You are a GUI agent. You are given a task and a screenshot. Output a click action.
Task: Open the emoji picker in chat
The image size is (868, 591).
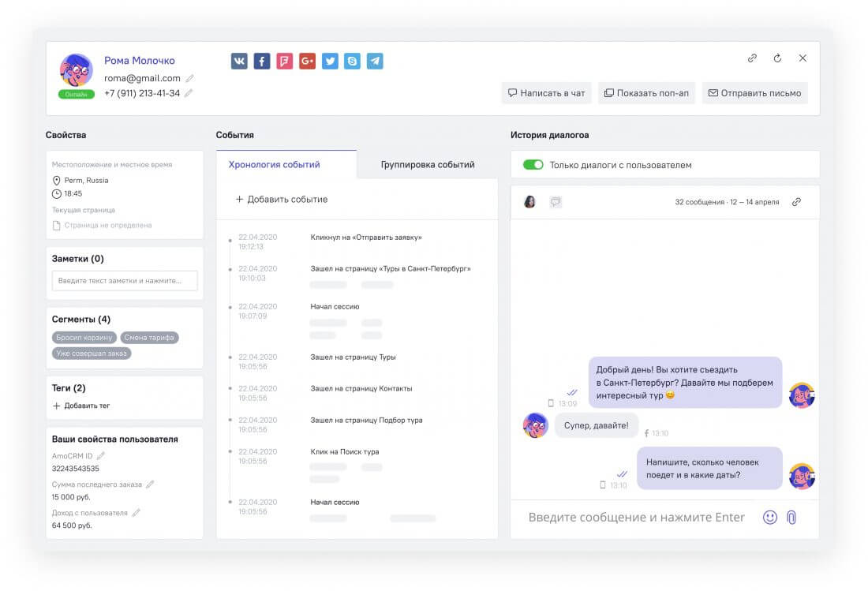pyautogui.click(x=769, y=517)
